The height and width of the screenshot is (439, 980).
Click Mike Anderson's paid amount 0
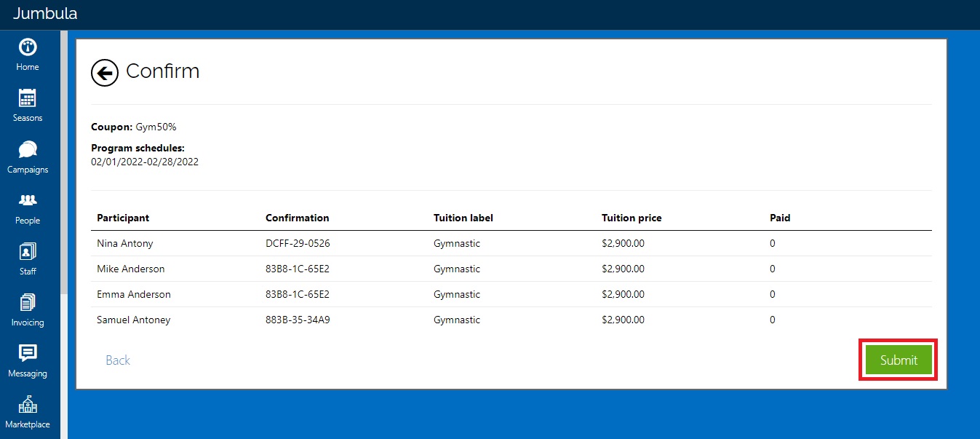tap(773, 269)
